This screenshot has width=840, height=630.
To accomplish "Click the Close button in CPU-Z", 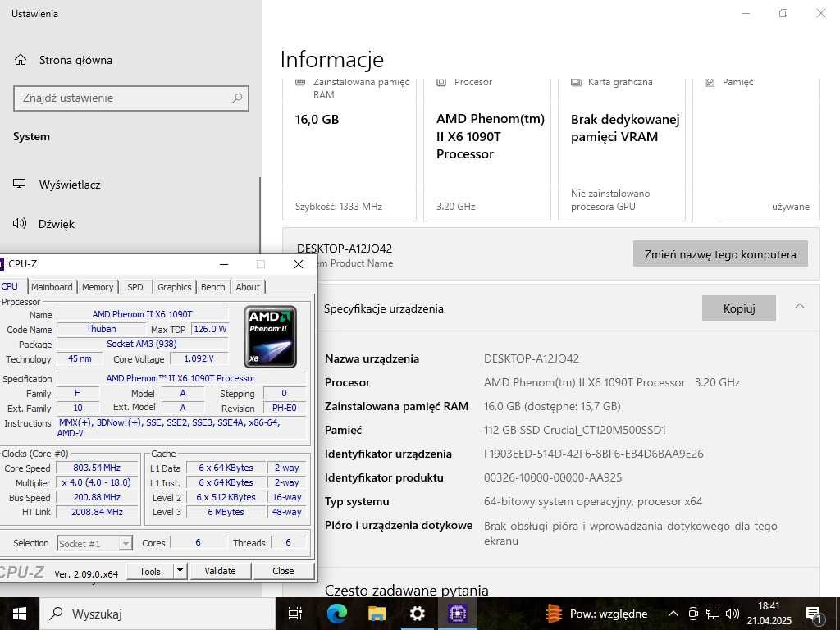I will click(x=283, y=571).
